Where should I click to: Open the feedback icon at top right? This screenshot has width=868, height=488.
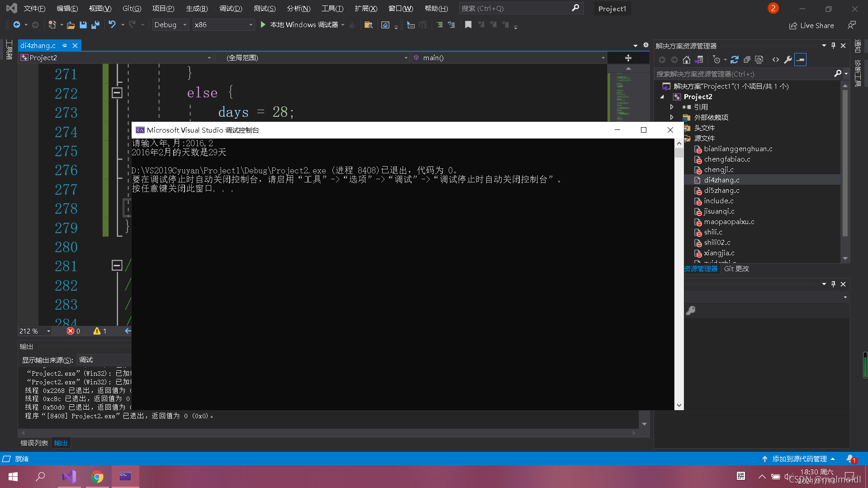click(x=852, y=25)
